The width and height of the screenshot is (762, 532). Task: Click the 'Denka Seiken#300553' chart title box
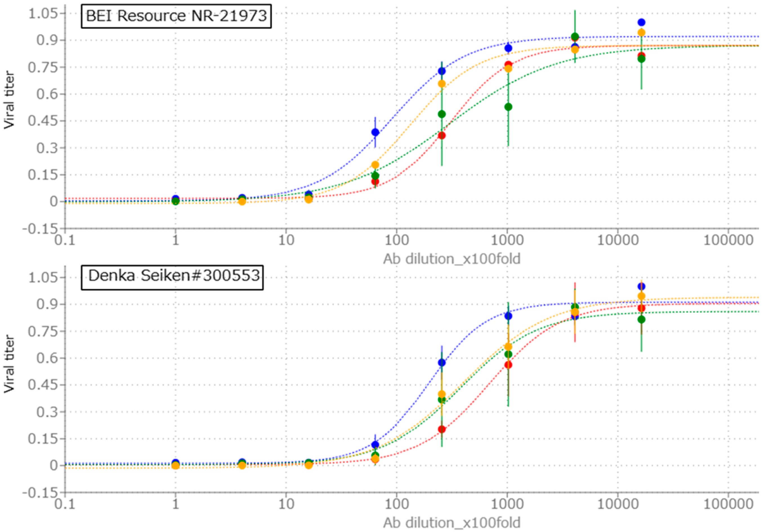click(173, 278)
